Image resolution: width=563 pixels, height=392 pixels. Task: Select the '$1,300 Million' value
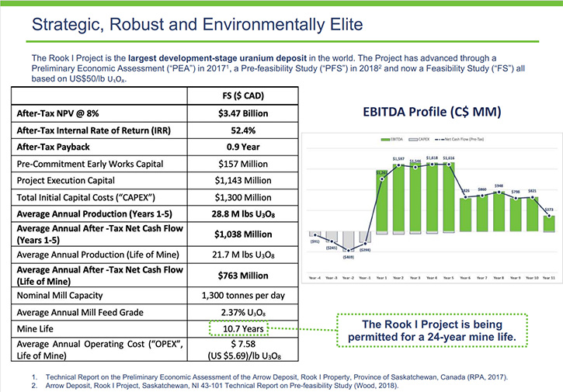point(243,197)
